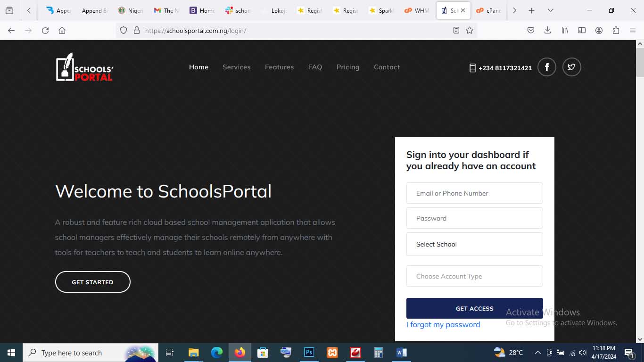Switch to the WHM browser tab
This screenshot has width=644, height=362.
pyautogui.click(x=417, y=10)
